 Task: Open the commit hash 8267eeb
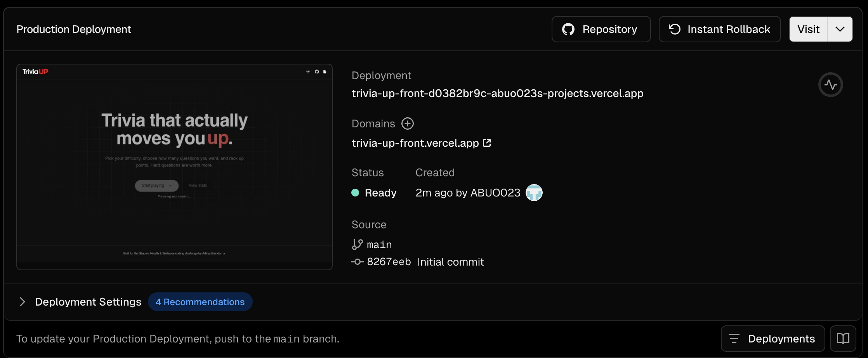(x=389, y=262)
